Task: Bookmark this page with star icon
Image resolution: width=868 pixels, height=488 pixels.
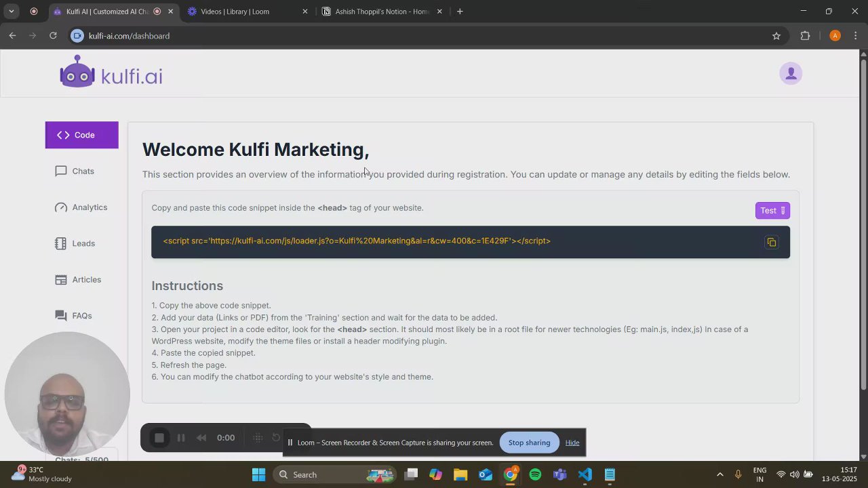Action: point(776,36)
